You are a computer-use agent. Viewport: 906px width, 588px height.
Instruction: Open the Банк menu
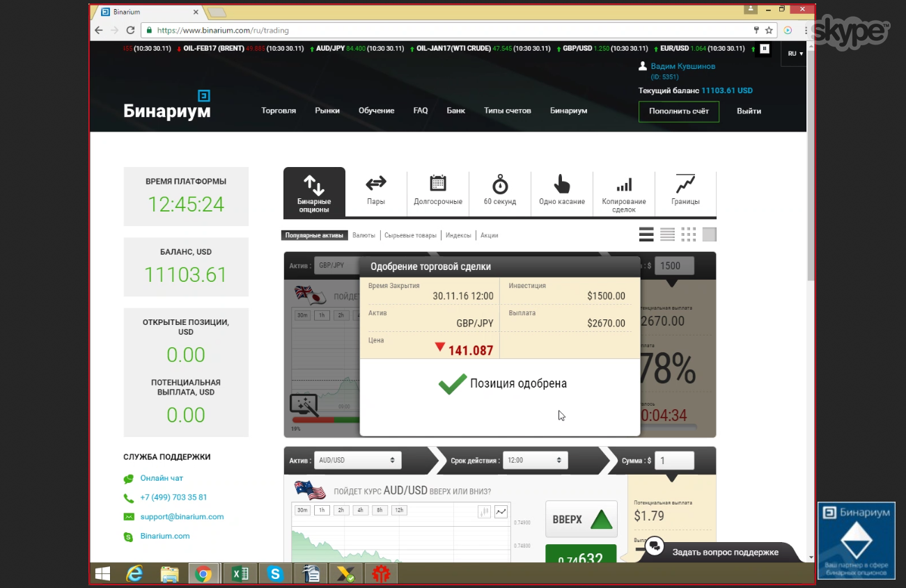point(455,111)
